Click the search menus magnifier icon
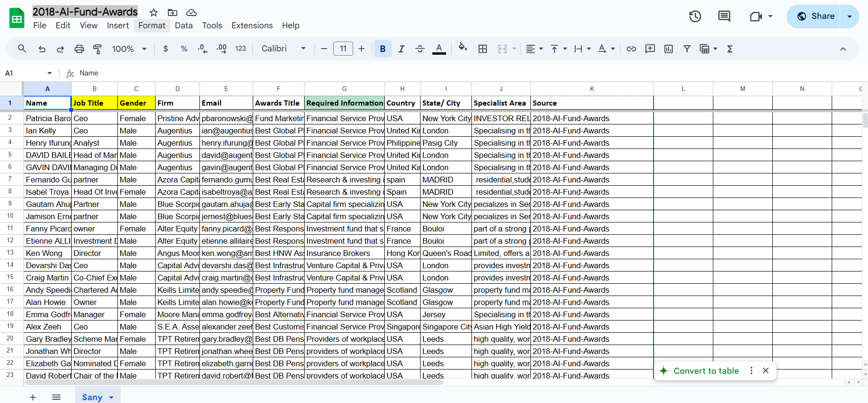Viewport: 868px width, 403px height. [22, 49]
